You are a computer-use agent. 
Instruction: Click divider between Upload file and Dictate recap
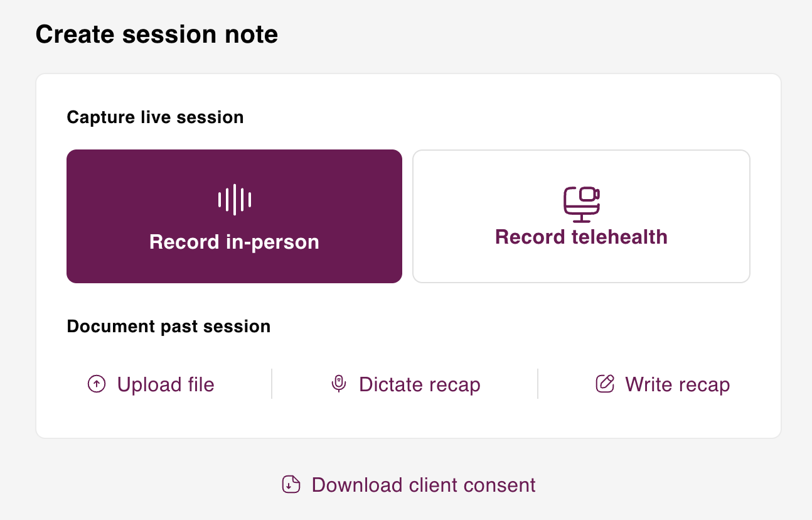272,384
